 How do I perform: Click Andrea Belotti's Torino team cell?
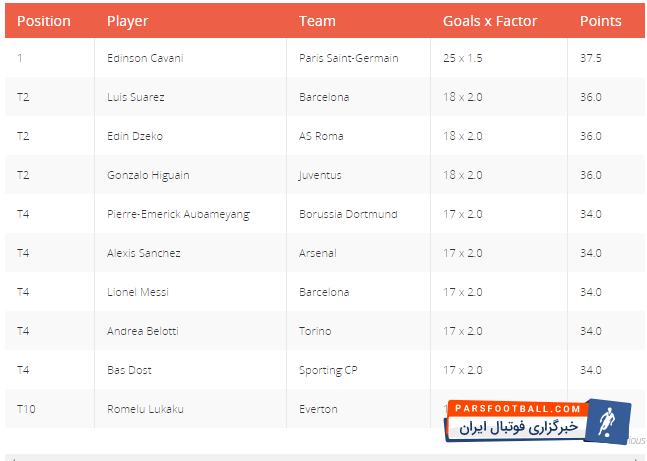[x=315, y=331]
